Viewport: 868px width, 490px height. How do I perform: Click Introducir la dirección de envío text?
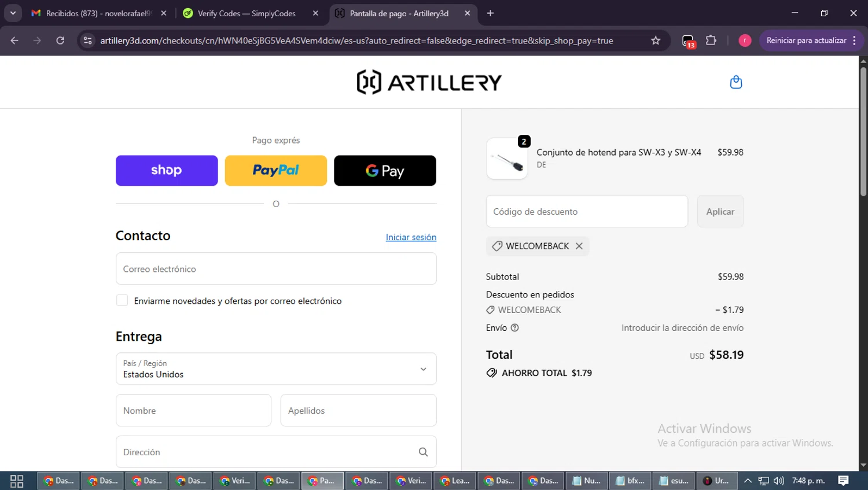click(x=683, y=327)
